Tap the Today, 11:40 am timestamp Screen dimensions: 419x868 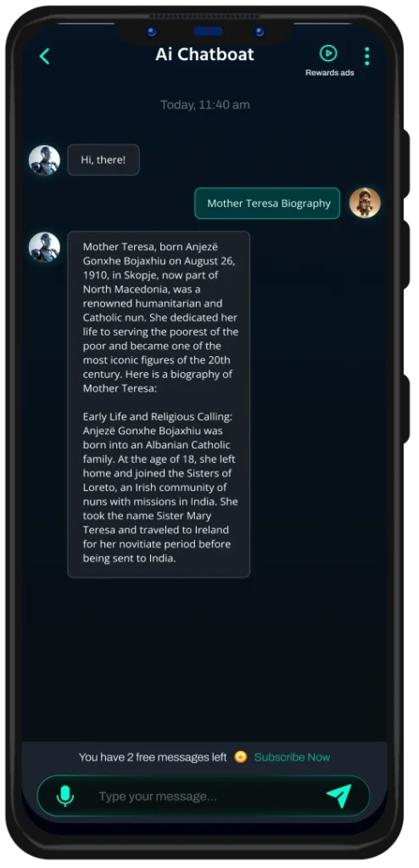coord(205,104)
